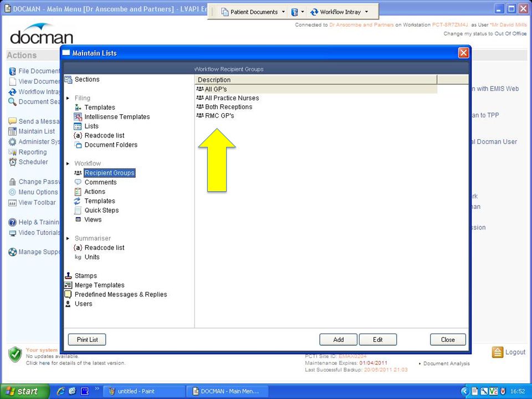
Task: Click the Print List button
Action: pyautogui.click(x=87, y=340)
